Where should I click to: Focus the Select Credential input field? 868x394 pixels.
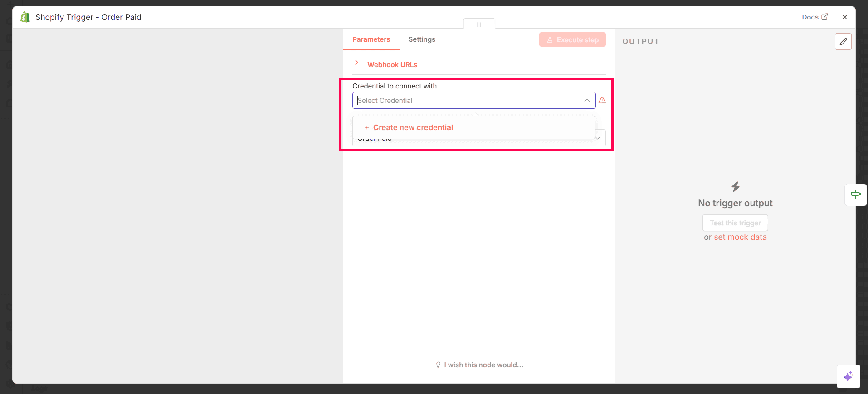pyautogui.click(x=467, y=101)
